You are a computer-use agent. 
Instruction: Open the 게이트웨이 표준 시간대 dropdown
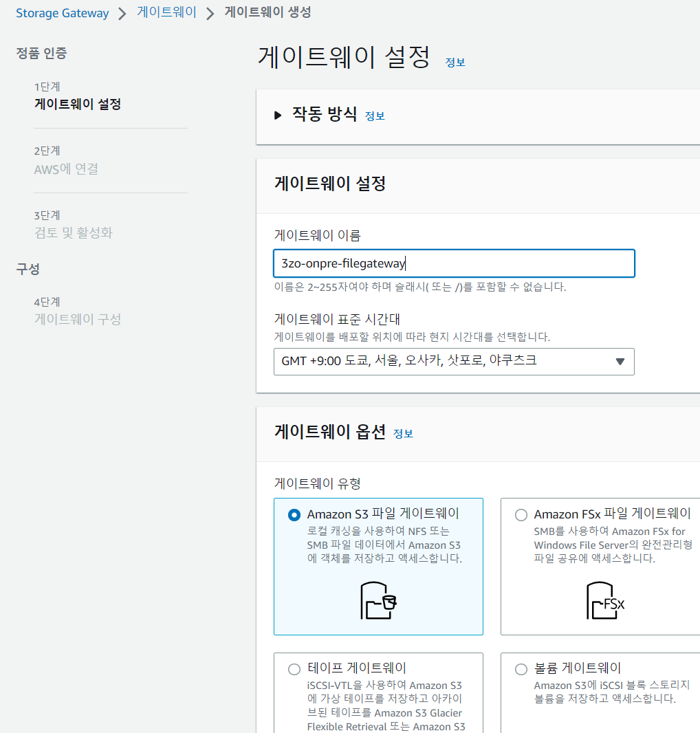pyautogui.click(x=454, y=362)
